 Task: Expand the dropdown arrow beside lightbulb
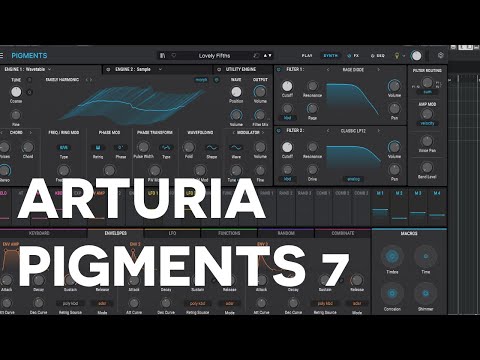pos(404,56)
